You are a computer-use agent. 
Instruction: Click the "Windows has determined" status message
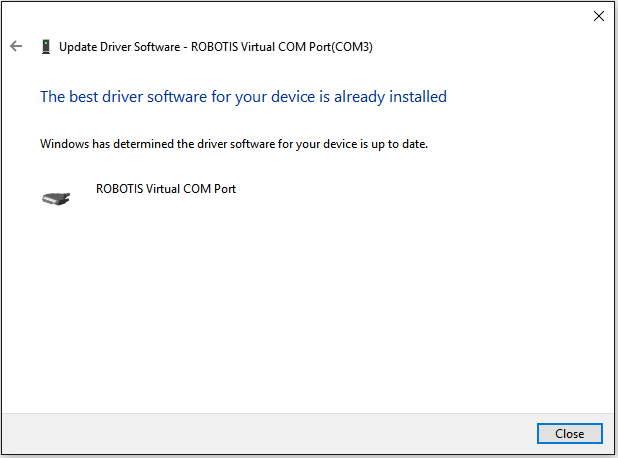(234, 144)
